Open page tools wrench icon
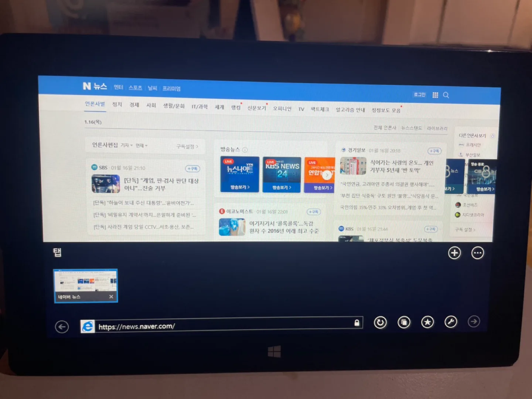This screenshot has height=399, width=532. 451,322
